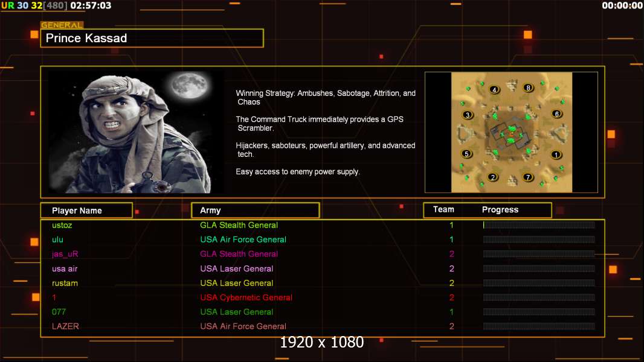Select player name rustam
644x362 pixels.
[x=65, y=283]
